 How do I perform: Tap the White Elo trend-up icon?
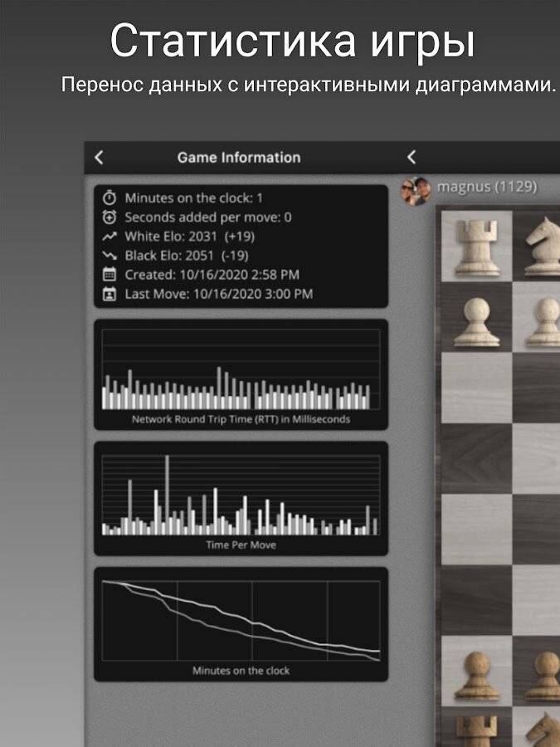tap(110, 237)
